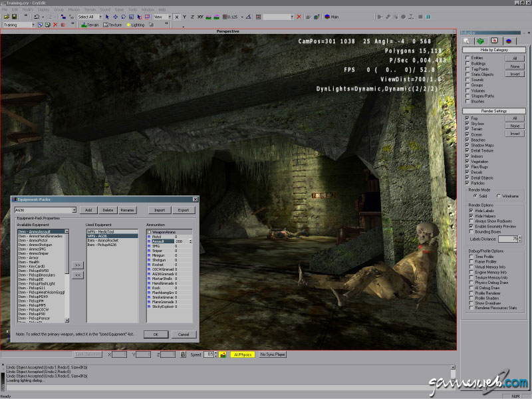Screen dimensions: 532x399
Task: Click the Open file icon in toolbar
Action: [x=6, y=17]
